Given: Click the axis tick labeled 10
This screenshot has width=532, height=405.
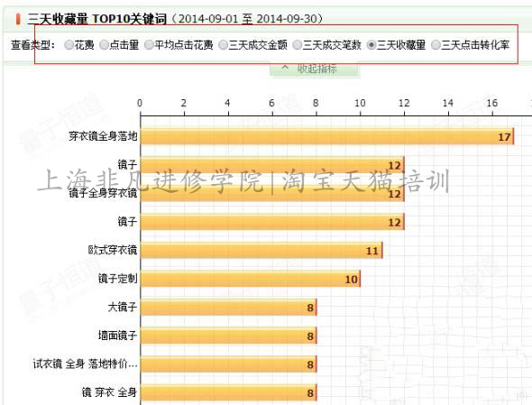Looking at the screenshot, I should pos(360,103).
